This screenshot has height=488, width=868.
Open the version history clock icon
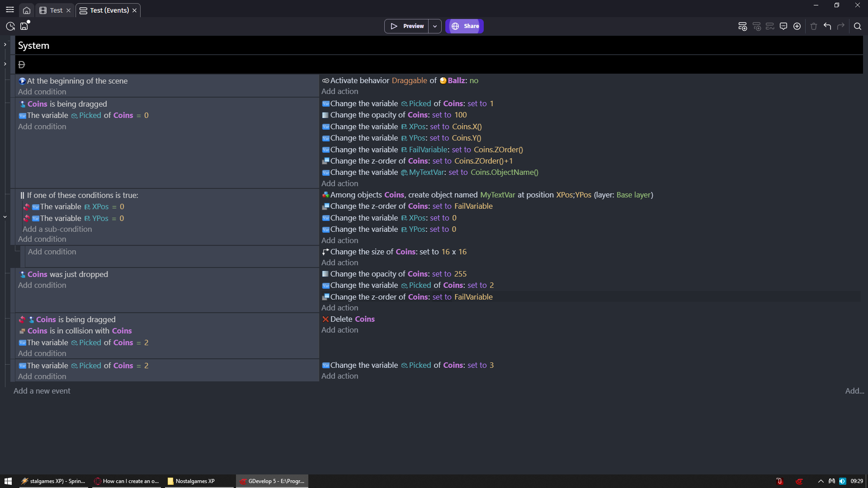click(10, 26)
